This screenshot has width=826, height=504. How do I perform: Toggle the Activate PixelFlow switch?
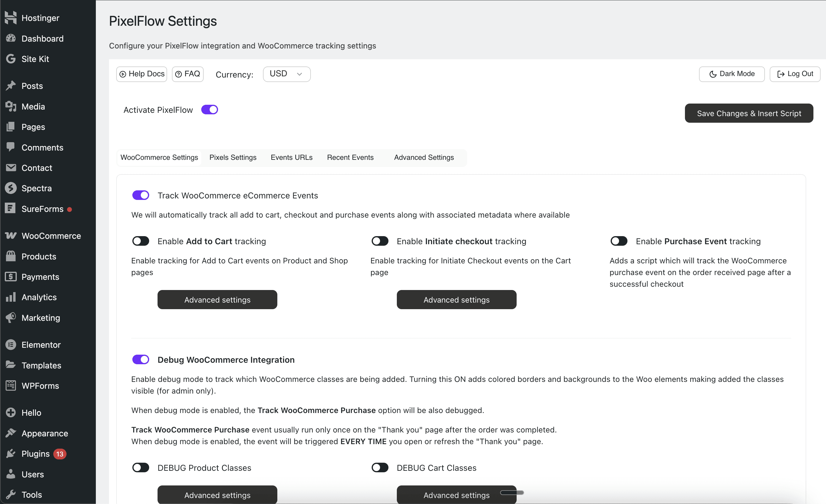pos(210,110)
